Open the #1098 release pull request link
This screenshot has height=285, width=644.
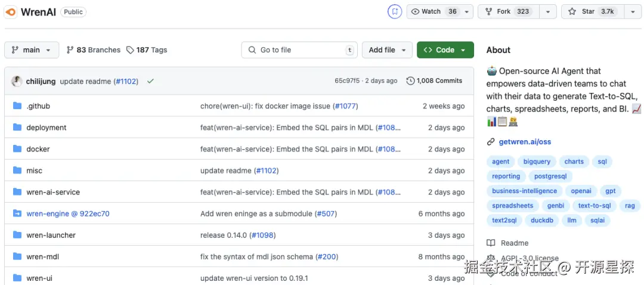click(262, 236)
